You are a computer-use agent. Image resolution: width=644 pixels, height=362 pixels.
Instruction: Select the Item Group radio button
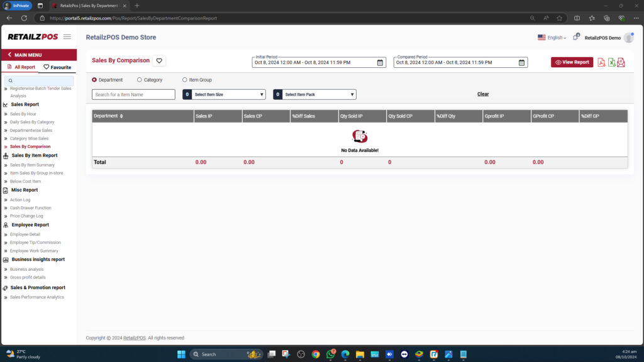184,80
